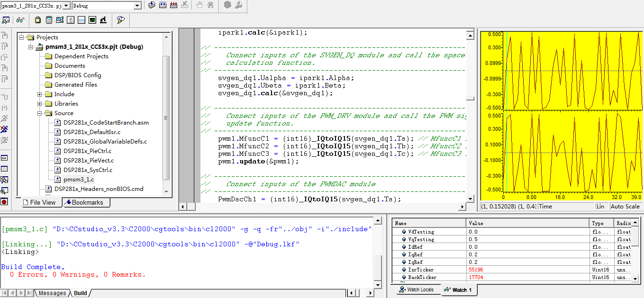The width and height of the screenshot is (644, 298).
Task: Expand the Libraries folder
Action: click(40, 103)
